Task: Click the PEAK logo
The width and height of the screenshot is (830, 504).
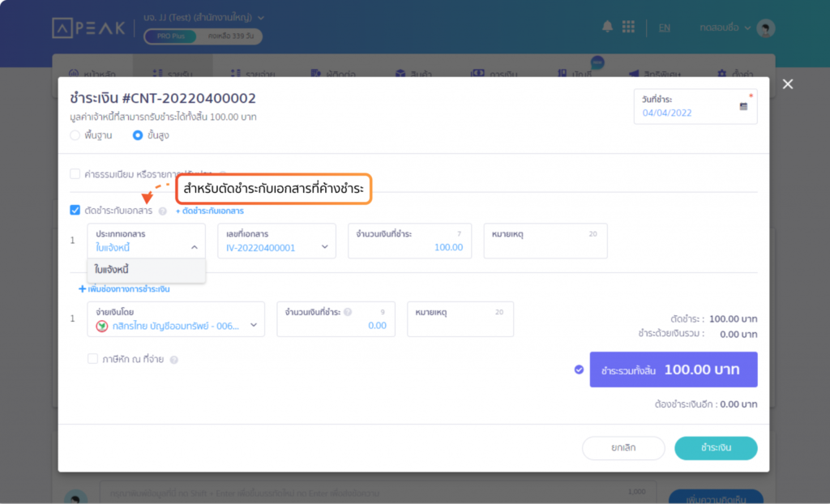Action: point(89,28)
